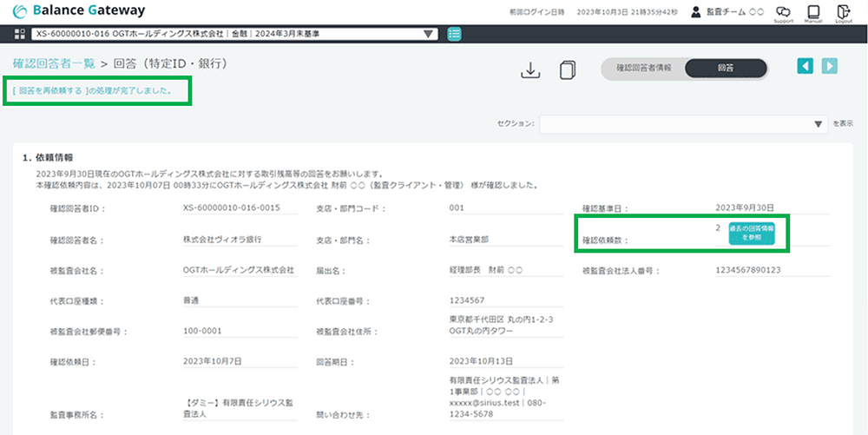
Task: Select the 回答 toggle option
Action: point(726,69)
